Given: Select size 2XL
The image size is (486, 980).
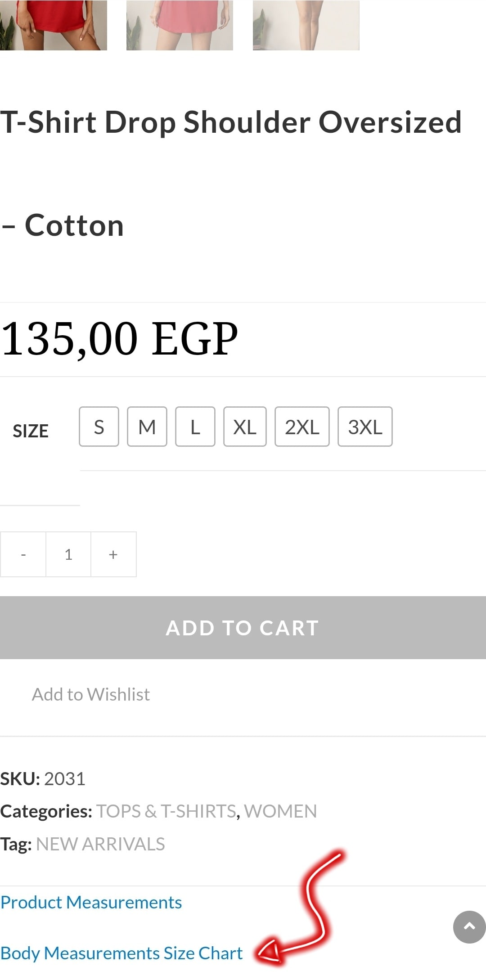Looking at the screenshot, I should [x=302, y=427].
